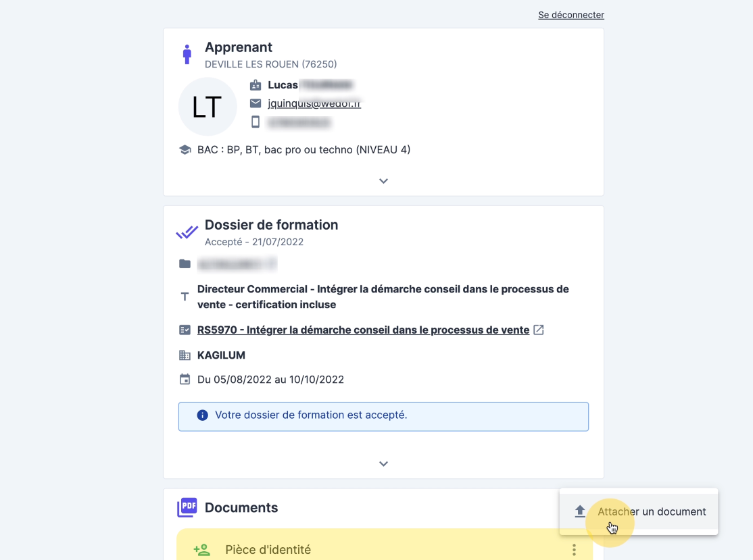Click the learner's email address link

coord(314,103)
